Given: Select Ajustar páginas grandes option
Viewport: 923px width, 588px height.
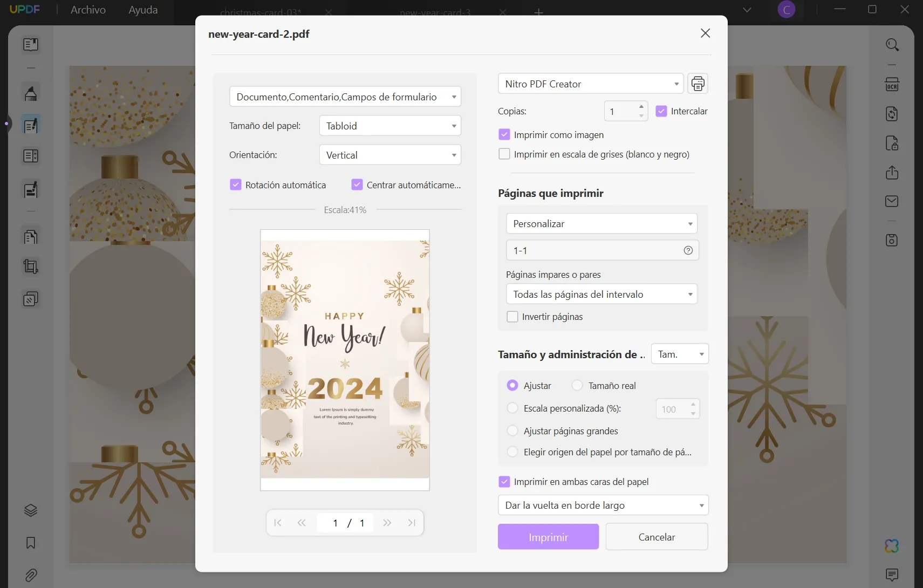Looking at the screenshot, I should (512, 430).
